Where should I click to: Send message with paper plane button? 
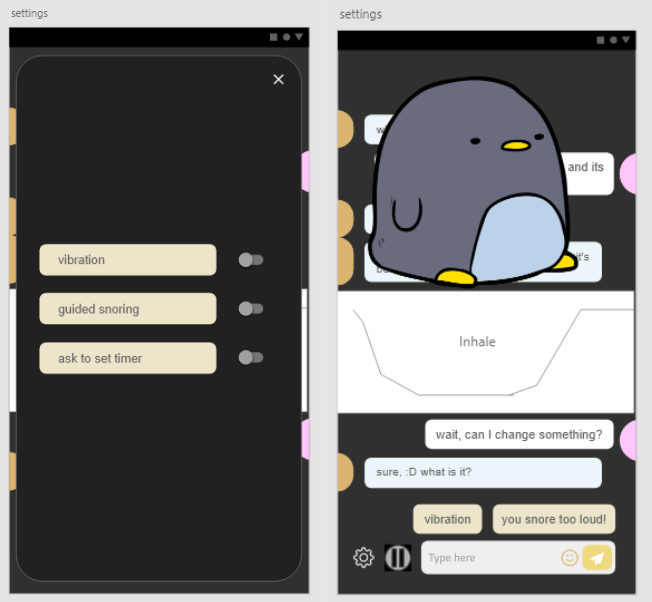tap(597, 558)
